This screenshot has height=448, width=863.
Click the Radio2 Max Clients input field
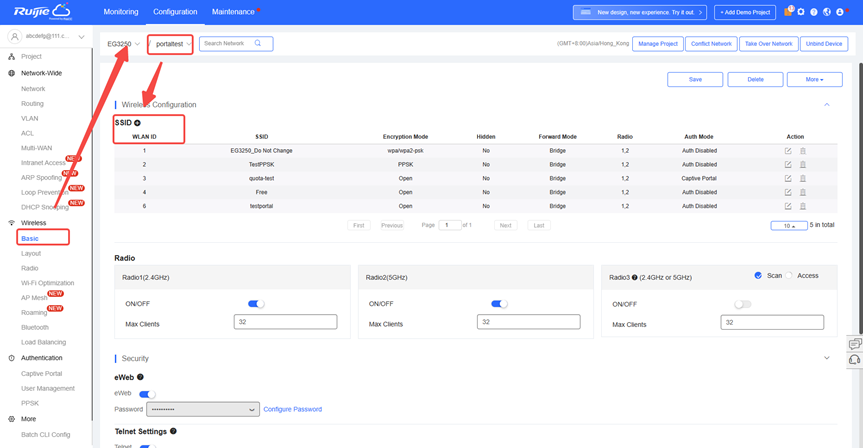point(528,323)
